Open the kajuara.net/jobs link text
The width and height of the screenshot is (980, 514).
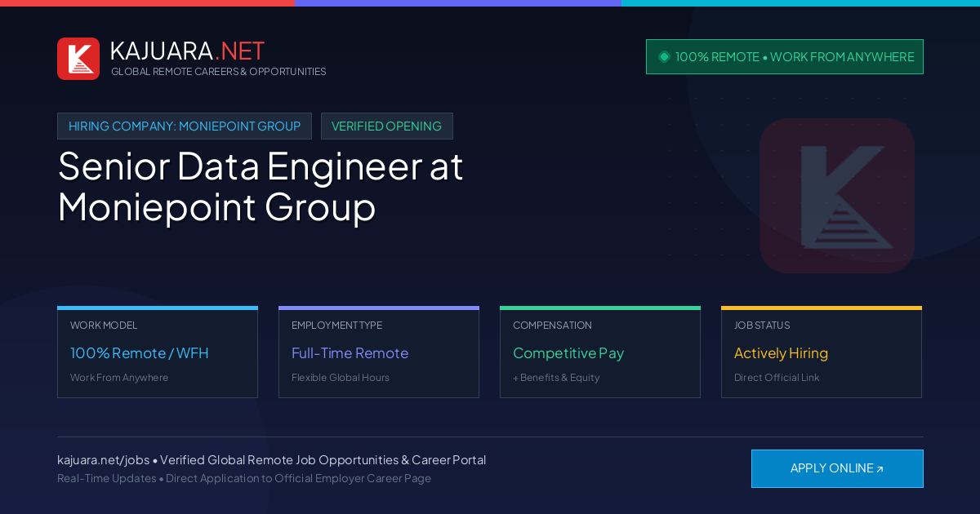(x=103, y=460)
